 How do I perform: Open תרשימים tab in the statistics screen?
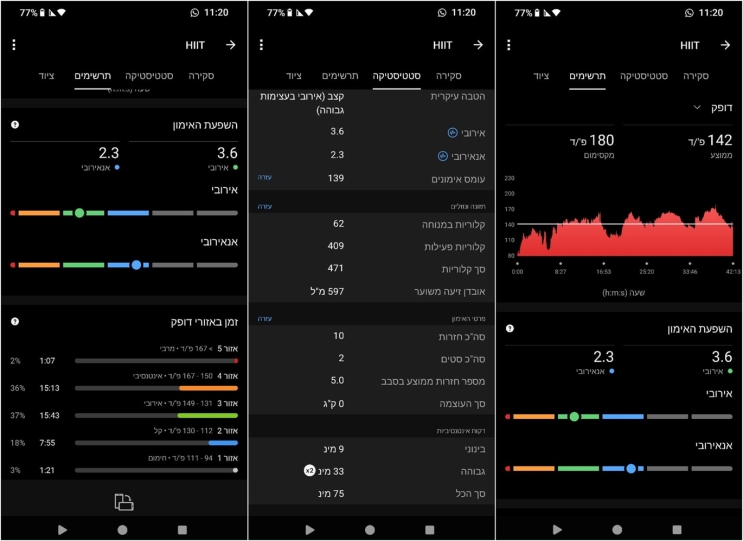(x=340, y=76)
